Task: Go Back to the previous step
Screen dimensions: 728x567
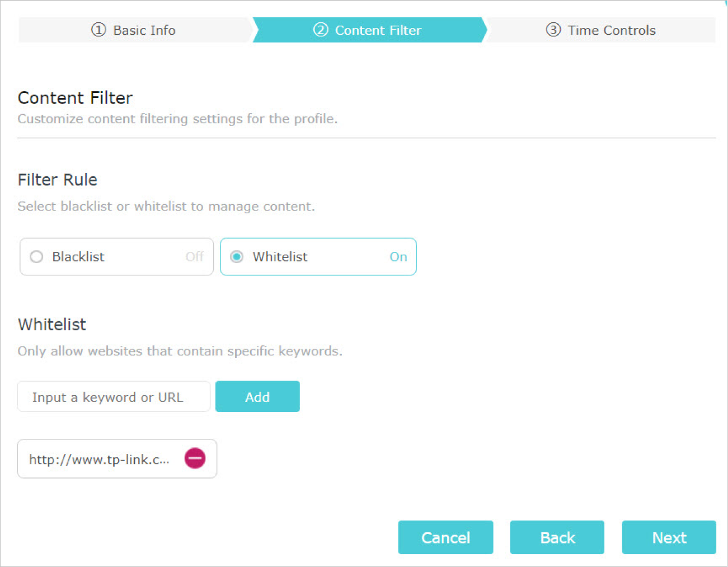Action: tap(557, 537)
